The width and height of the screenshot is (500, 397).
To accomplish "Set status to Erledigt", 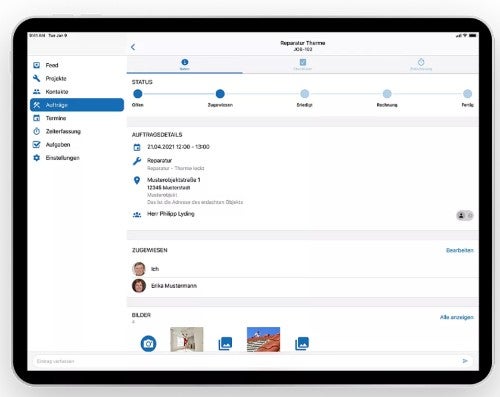I will [304, 94].
